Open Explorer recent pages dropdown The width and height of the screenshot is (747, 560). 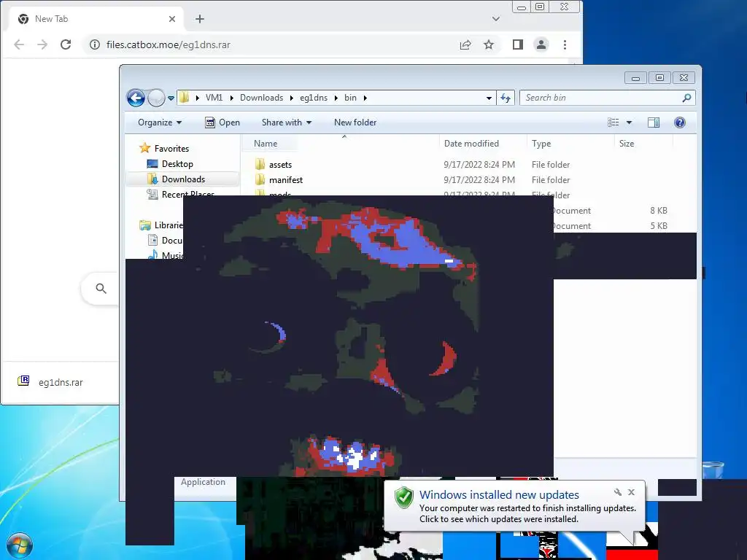point(171,98)
